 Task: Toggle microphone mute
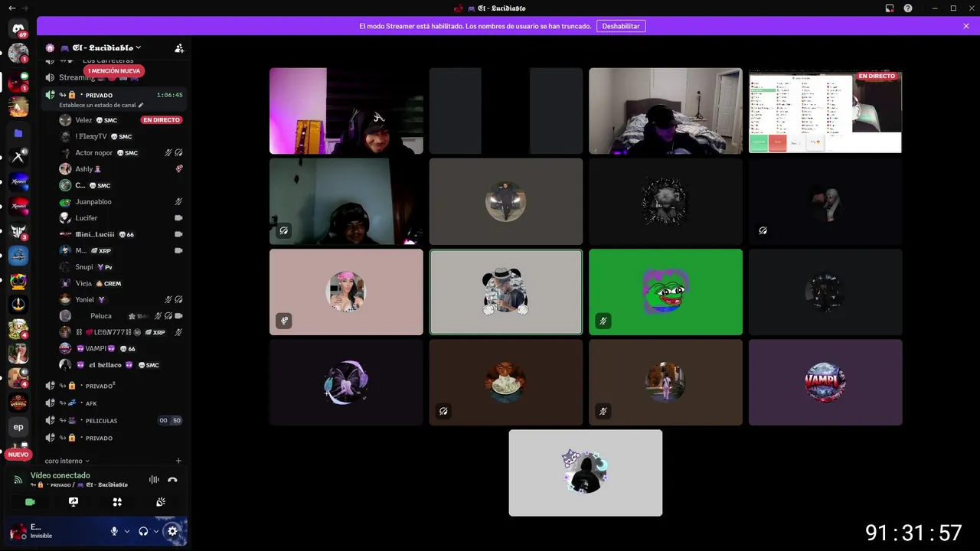pos(114,531)
